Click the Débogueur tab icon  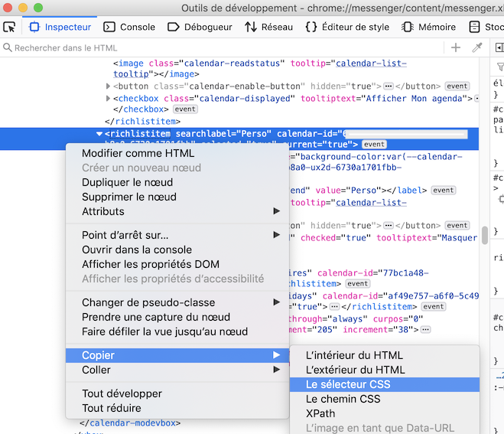(174, 27)
